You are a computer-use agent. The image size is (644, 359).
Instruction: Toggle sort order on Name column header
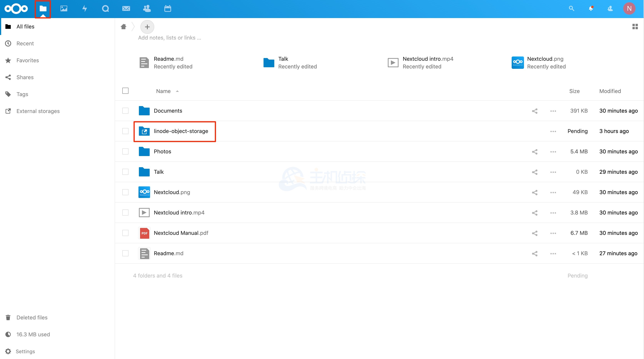[x=163, y=91]
